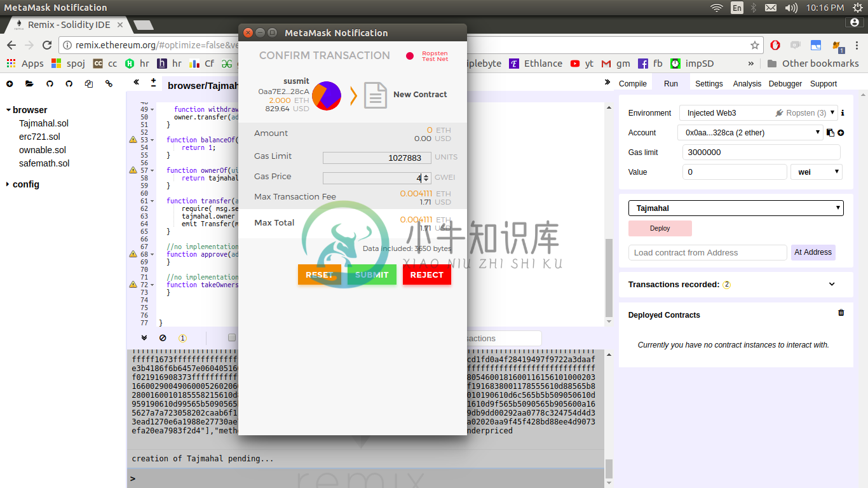
Task: Toggle the terminal with double-chevron icon
Action: [144, 338]
